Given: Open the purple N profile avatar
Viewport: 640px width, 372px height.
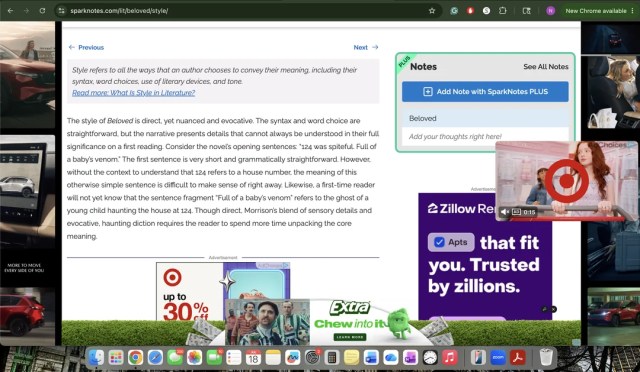Looking at the screenshot, I should [550, 11].
